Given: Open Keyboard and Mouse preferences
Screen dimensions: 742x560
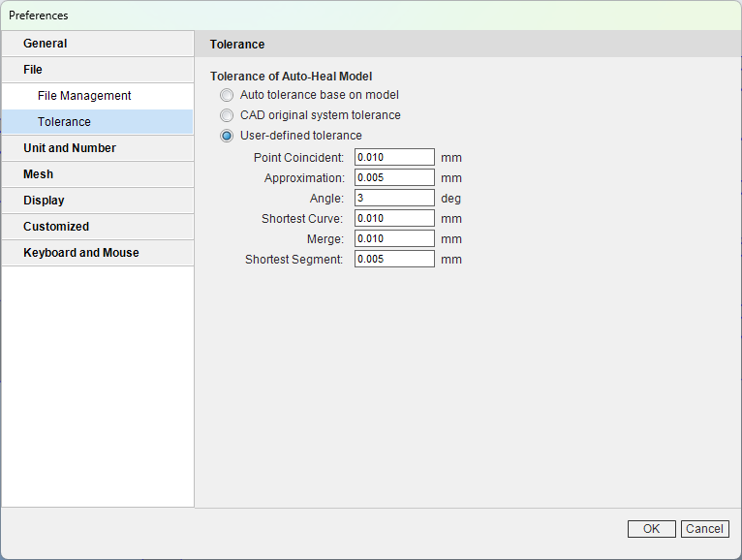Looking at the screenshot, I should [98, 253].
